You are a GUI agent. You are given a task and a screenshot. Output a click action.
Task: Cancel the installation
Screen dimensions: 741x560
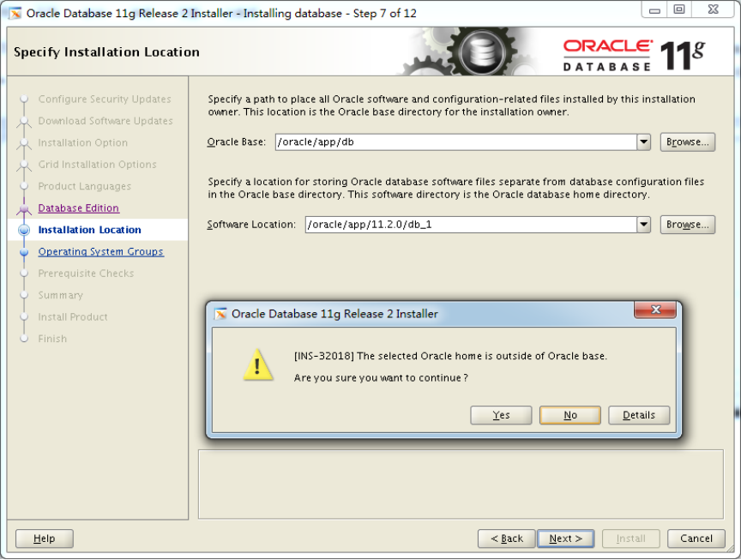[696, 539]
